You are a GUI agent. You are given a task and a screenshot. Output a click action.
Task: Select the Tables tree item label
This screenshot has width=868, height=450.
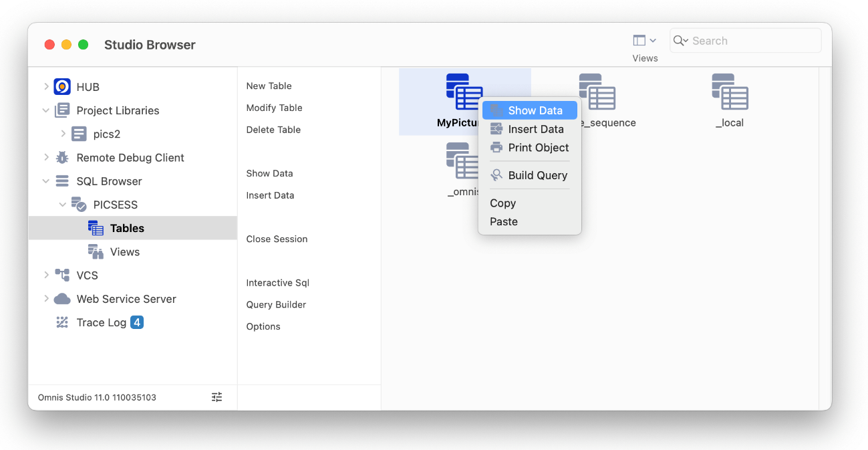coord(127,228)
